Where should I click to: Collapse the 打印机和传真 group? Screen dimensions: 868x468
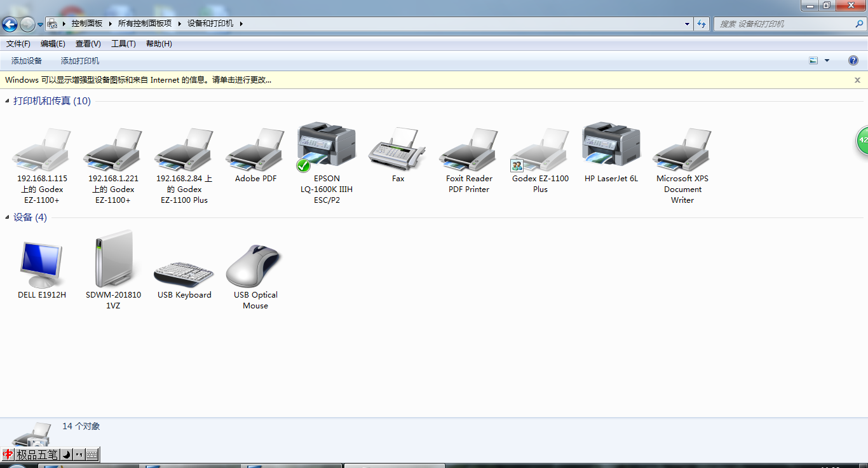(8, 101)
